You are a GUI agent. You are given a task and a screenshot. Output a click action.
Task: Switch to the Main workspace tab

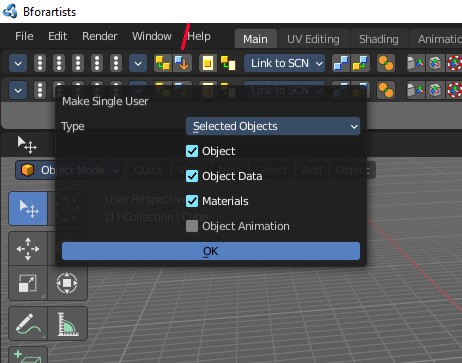(256, 39)
